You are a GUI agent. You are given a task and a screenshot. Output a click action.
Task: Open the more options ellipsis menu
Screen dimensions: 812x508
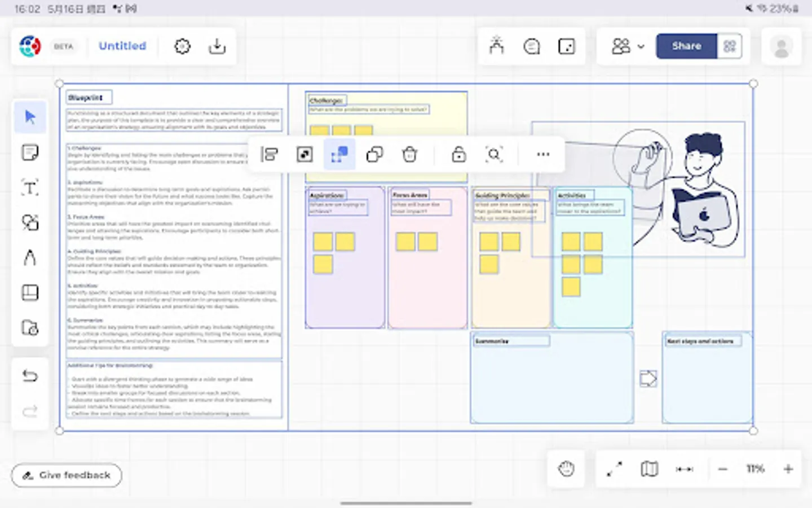pos(542,154)
